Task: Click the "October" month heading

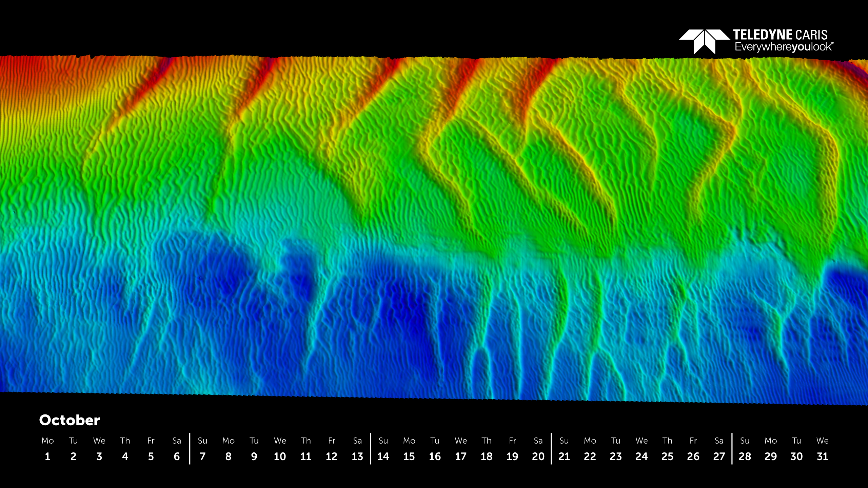Action: point(70,420)
